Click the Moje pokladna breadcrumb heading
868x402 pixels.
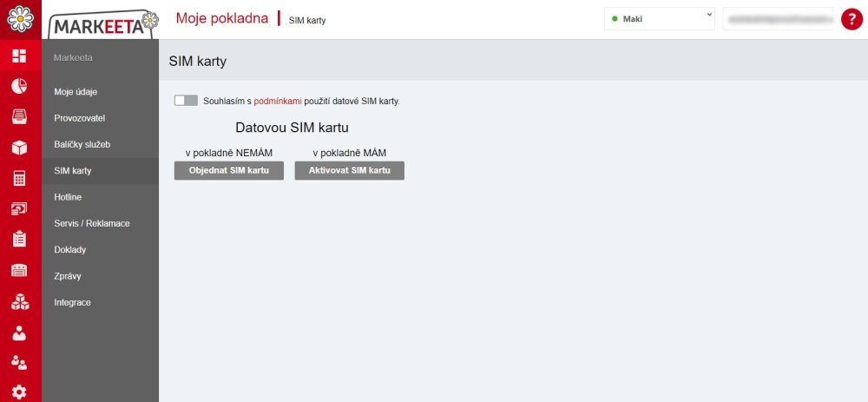coord(222,18)
